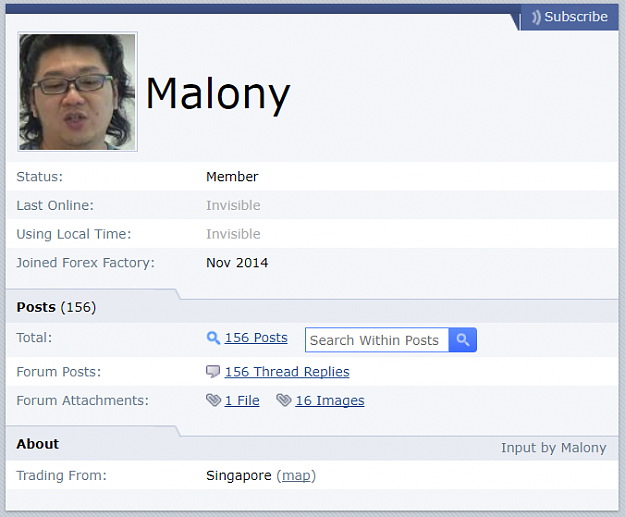Screen dimensions: 625x517
Task: Click the Joined Forex Factory label
Action: point(85,263)
